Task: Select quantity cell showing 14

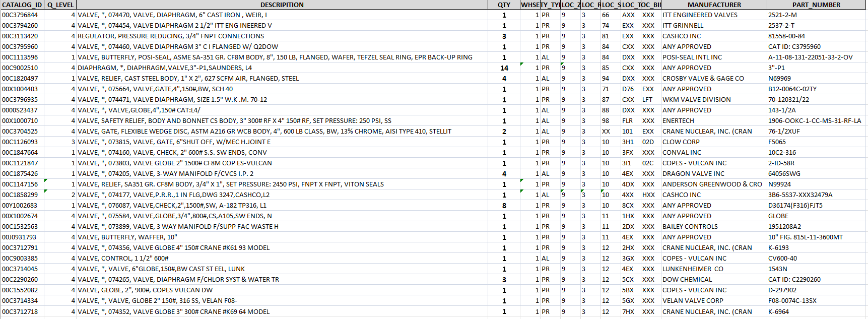Action: click(x=504, y=68)
